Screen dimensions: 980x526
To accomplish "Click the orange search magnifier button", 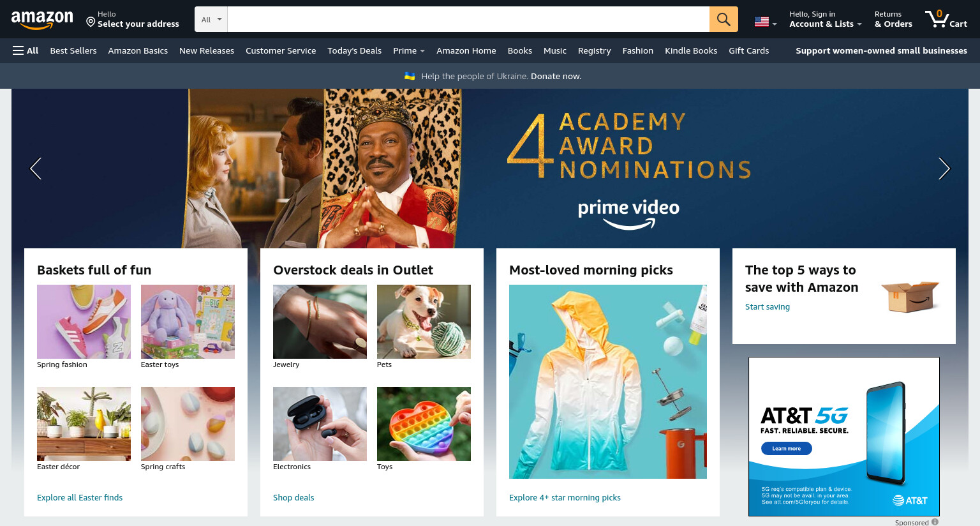I will point(724,19).
